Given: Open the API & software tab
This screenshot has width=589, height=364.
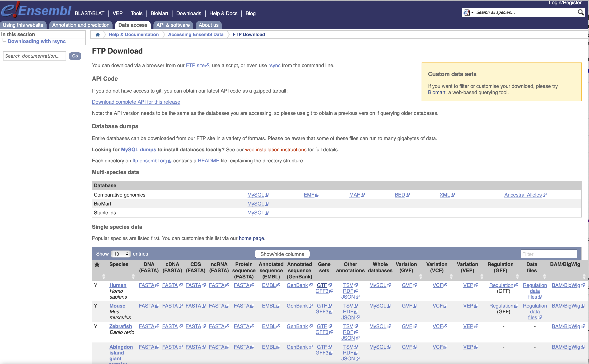Looking at the screenshot, I should tap(173, 25).
